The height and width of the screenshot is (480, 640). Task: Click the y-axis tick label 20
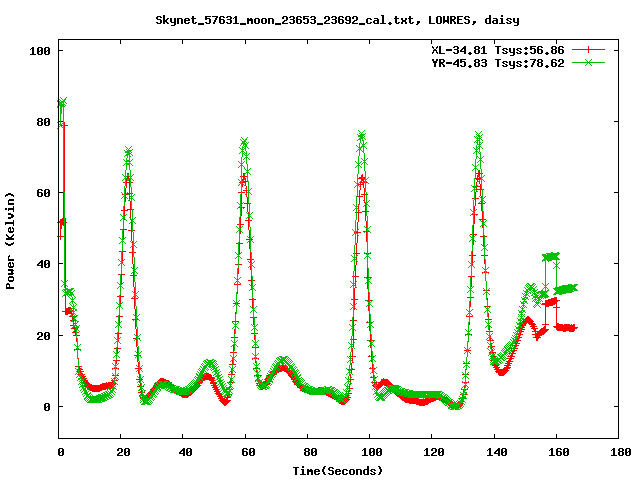[x=44, y=336]
